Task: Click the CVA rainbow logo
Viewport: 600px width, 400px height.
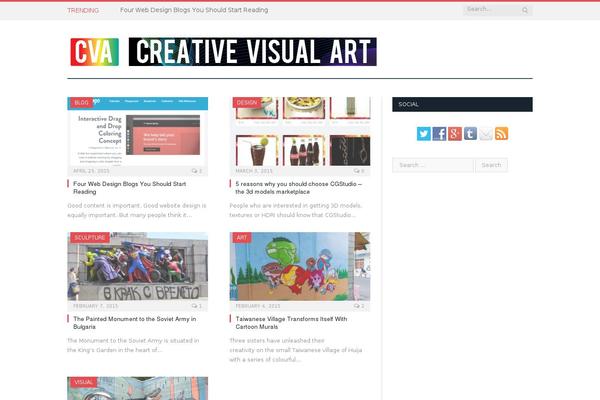Action: [x=95, y=52]
